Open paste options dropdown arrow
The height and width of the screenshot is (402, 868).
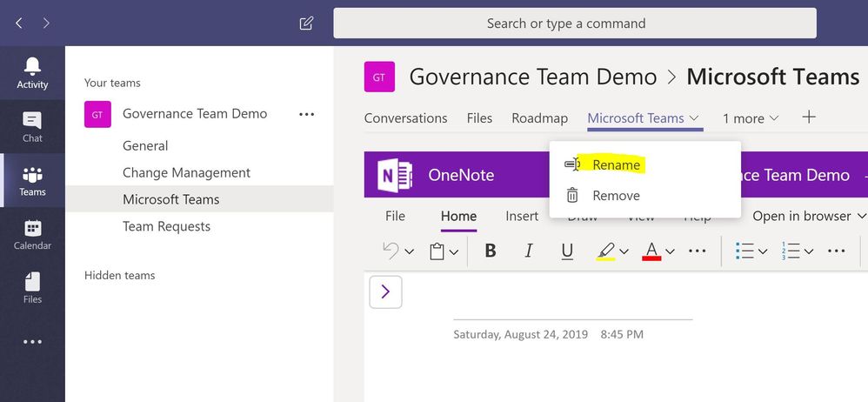454,252
